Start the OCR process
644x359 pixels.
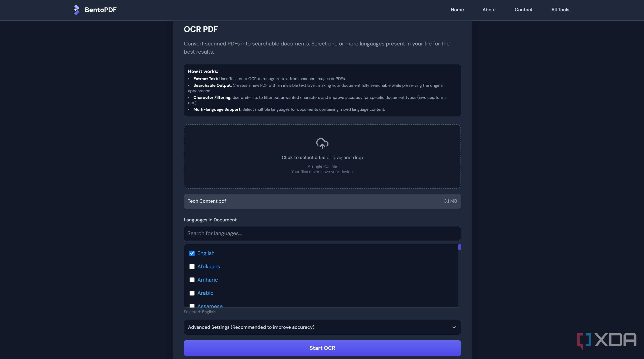point(322,348)
